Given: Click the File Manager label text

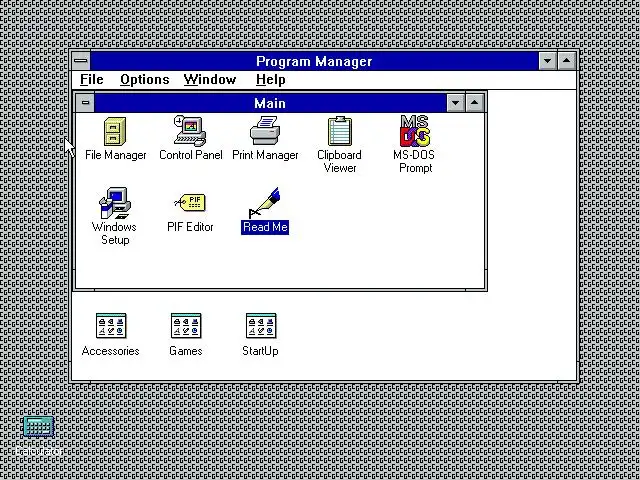Looking at the screenshot, I should (116, 155).
